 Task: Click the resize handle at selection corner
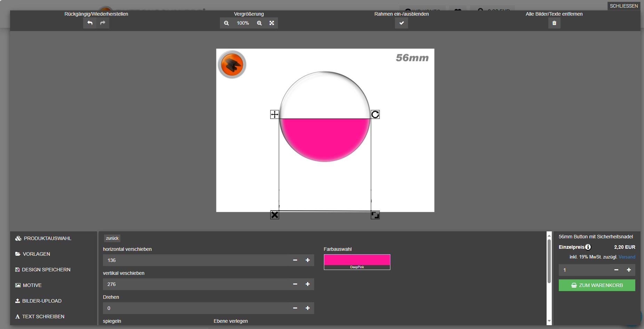375,215
